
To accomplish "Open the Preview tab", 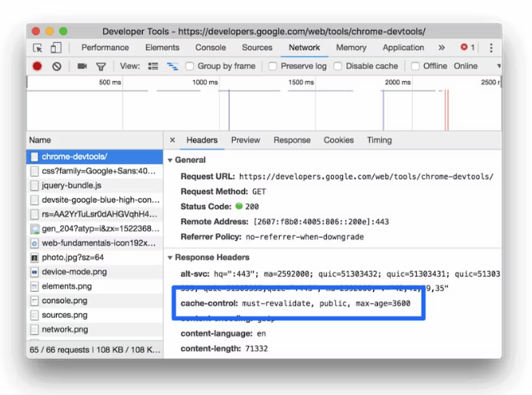I will click(x=246, y=140).
